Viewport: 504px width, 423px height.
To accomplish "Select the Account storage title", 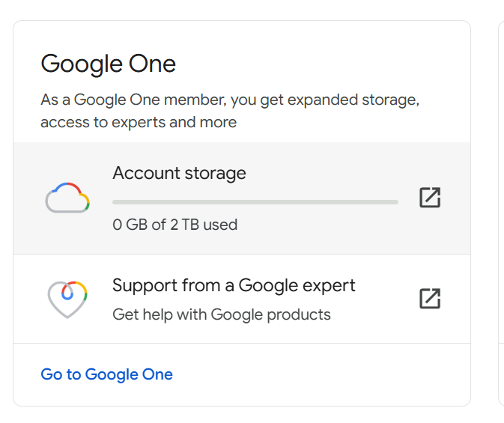I will 179,174.
